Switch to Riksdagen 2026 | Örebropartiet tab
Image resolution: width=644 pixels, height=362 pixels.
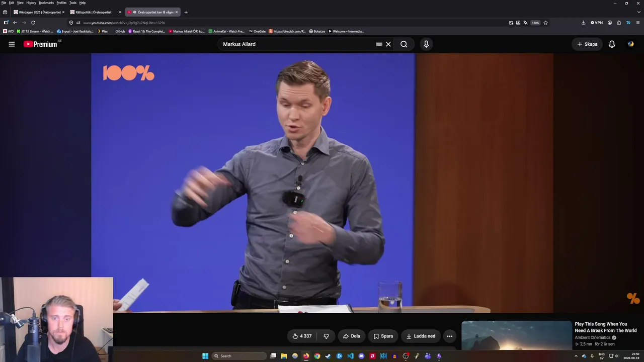click(40, 12)
